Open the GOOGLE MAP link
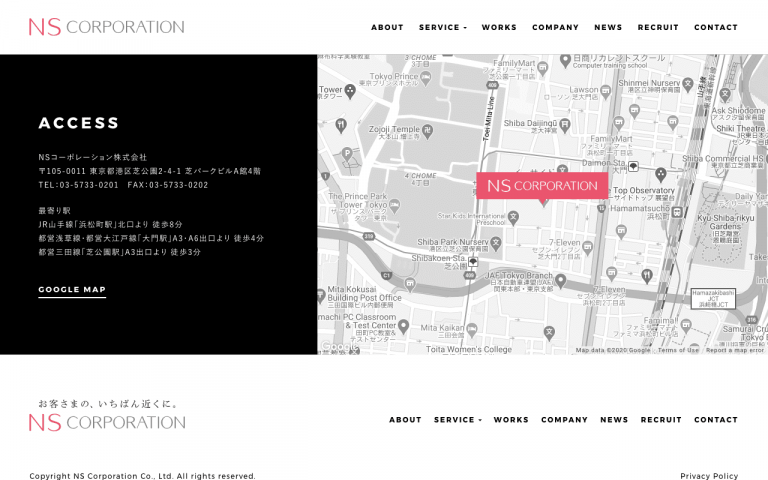The image size is (768, 480). [x=72, y=289]
